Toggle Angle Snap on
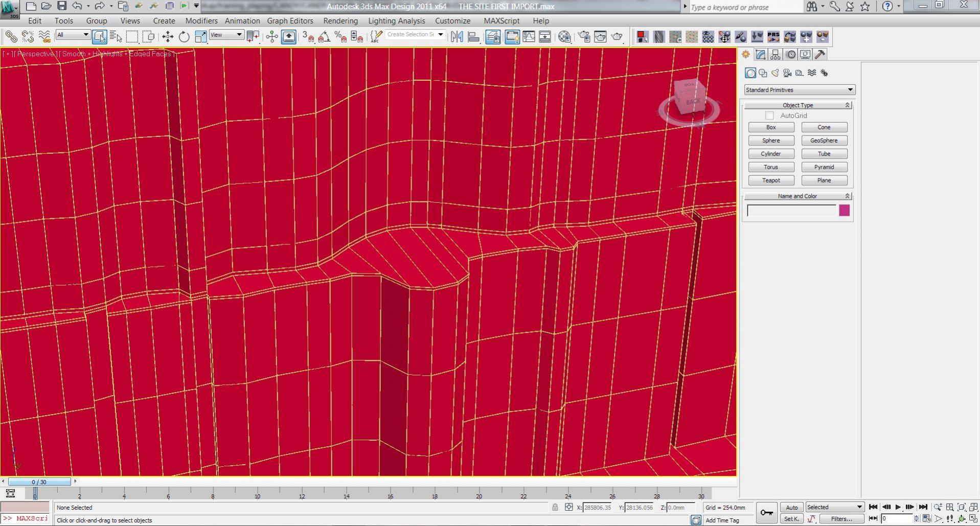Image resolution: width=980 pixels, height=526 pixels. coord(324,36)
